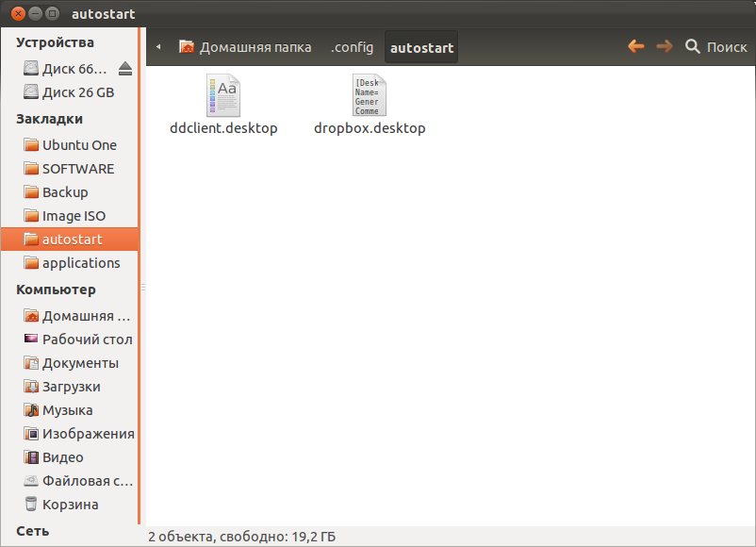Open Изображения folder in sidebar
Image resolution: width=756 pixels, height=547 pixels.
[70, 434]
